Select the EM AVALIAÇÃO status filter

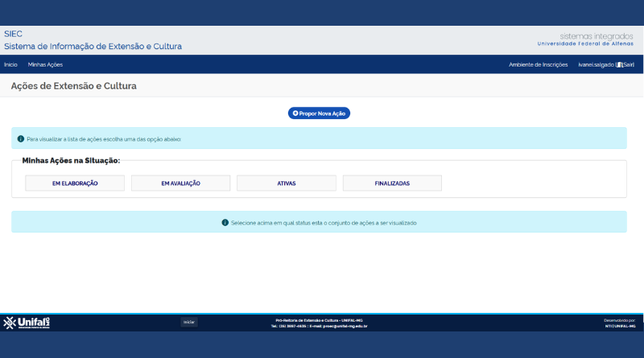(180, 183)
